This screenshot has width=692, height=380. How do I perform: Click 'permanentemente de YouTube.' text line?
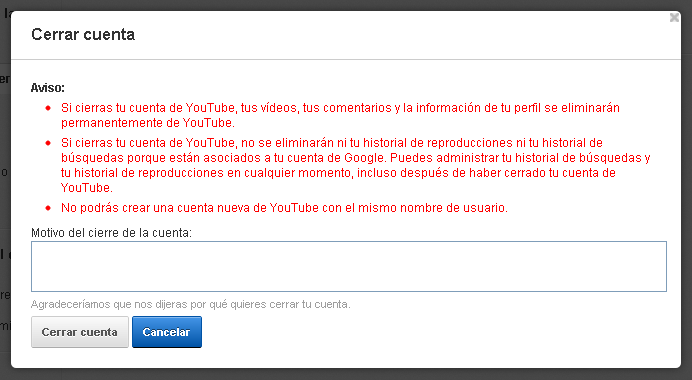[x=148, y=123]
